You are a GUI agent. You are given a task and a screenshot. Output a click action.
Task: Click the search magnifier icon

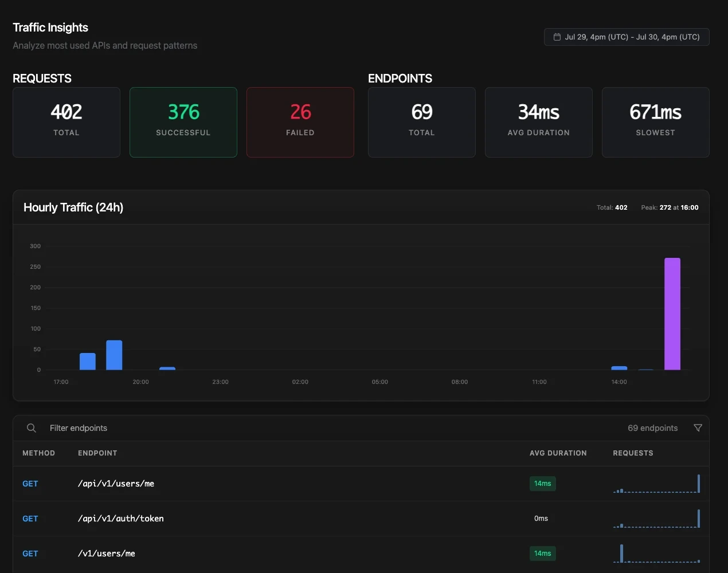(x=32, y=428)
